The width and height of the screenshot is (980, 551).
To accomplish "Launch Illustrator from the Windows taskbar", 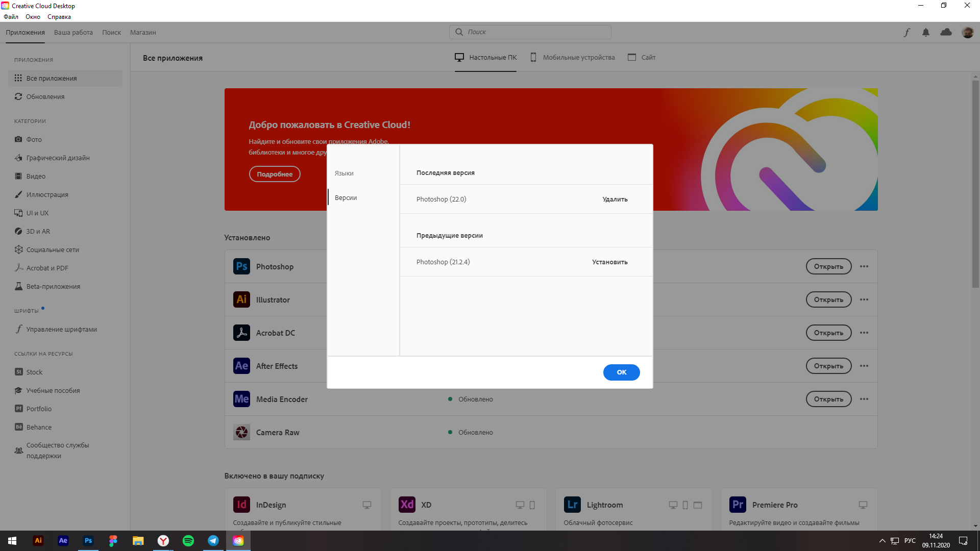I will coord(38,541).
